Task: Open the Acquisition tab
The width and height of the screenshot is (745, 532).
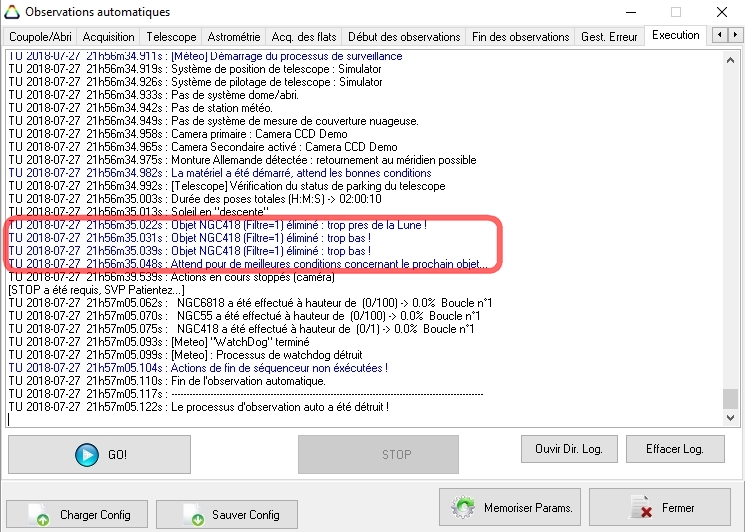Action: pyautogui.click(x=109, y=37)
